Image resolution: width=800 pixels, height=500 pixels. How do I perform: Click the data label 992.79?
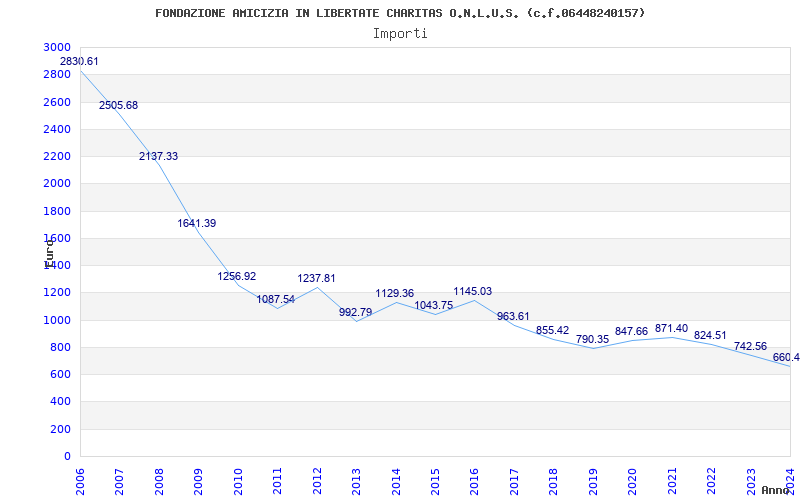click(356, 312)
